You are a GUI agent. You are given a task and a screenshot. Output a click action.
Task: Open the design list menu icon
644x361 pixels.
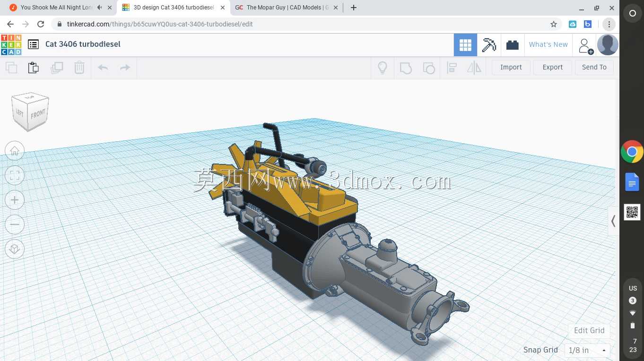(x=33, y=44)
